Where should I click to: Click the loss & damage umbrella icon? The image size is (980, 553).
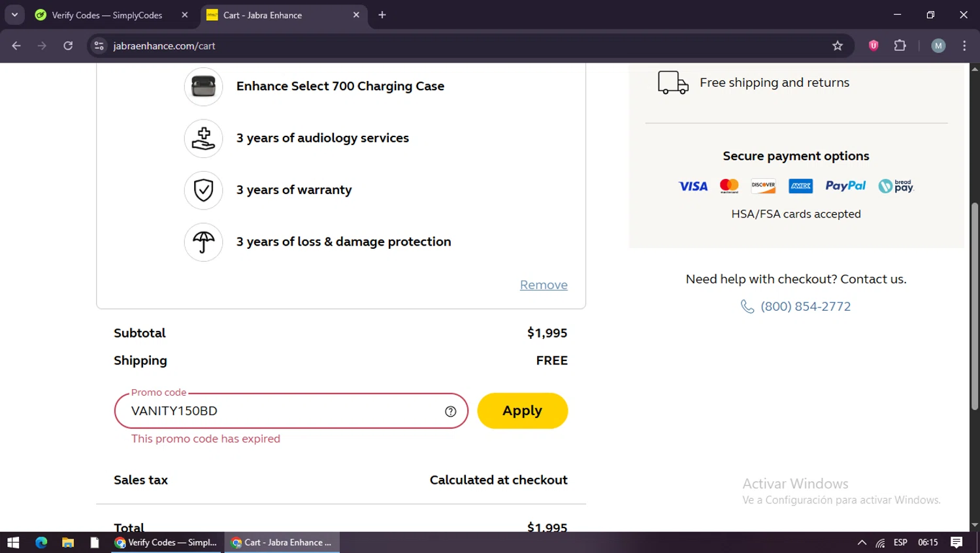pyautogui.click(x=203, y=242)
